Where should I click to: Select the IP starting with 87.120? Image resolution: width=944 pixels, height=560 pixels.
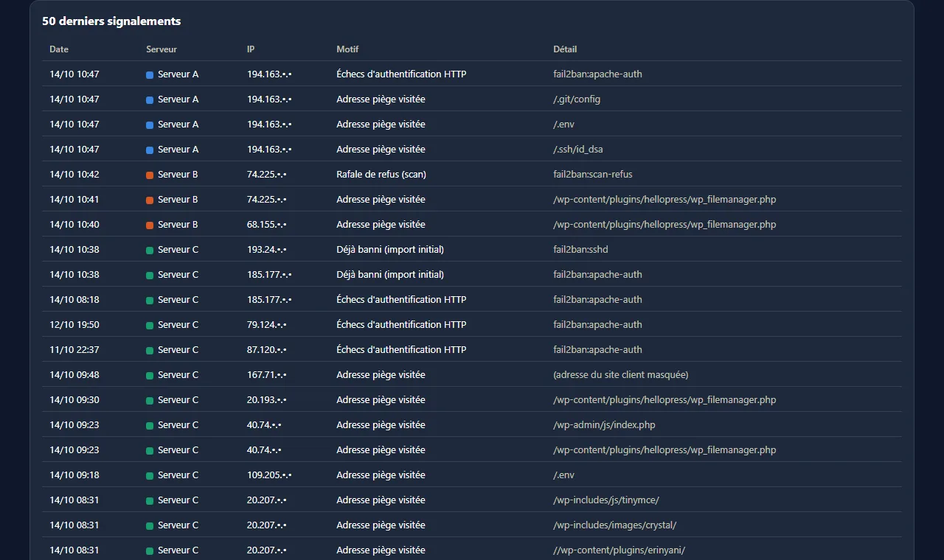pyautogui.click(x=267, y=350)
